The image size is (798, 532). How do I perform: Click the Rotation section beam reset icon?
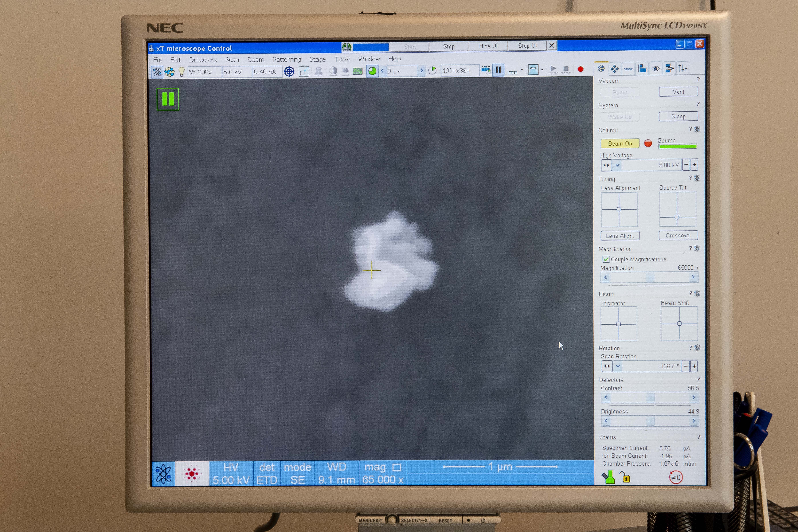[x=697, y=348]
